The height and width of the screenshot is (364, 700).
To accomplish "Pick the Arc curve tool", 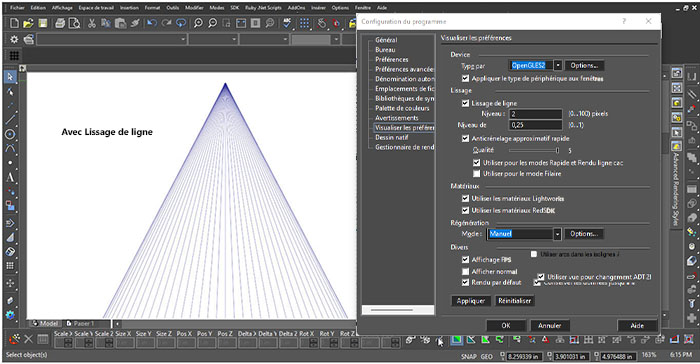I will point(10,148).
